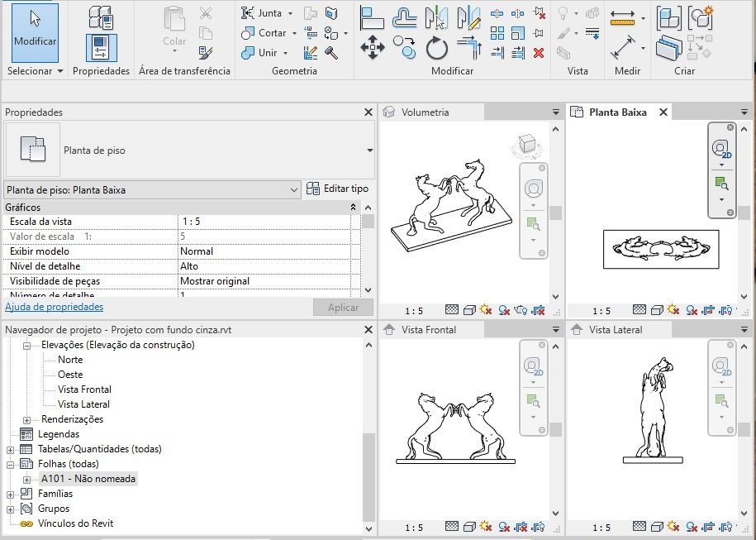Click the Properties panel vertical scrollbar thumb

(x=368, y=221)
